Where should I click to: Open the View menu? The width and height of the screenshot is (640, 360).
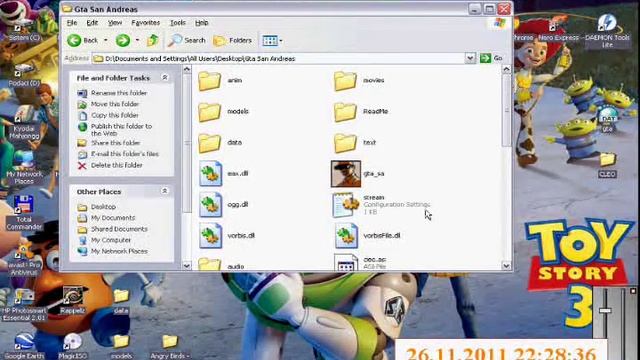tap(115, 23)
